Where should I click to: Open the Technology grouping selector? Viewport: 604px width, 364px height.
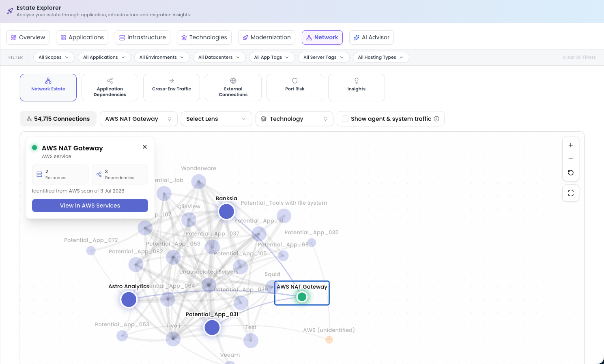coord(294,119)
